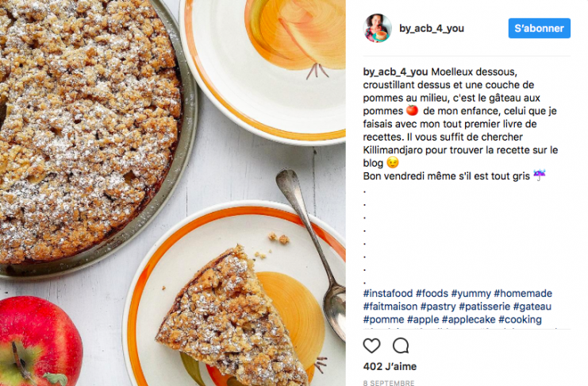Open the #homemade hashtag
The width and height of the screenshot is (588, 386).
(523, 293)
